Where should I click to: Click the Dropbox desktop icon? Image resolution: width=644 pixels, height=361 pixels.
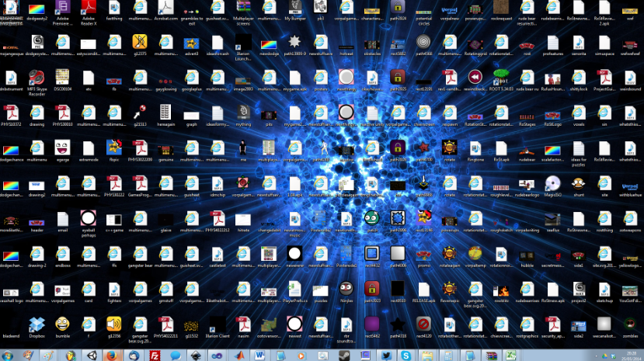pos(37,325)
